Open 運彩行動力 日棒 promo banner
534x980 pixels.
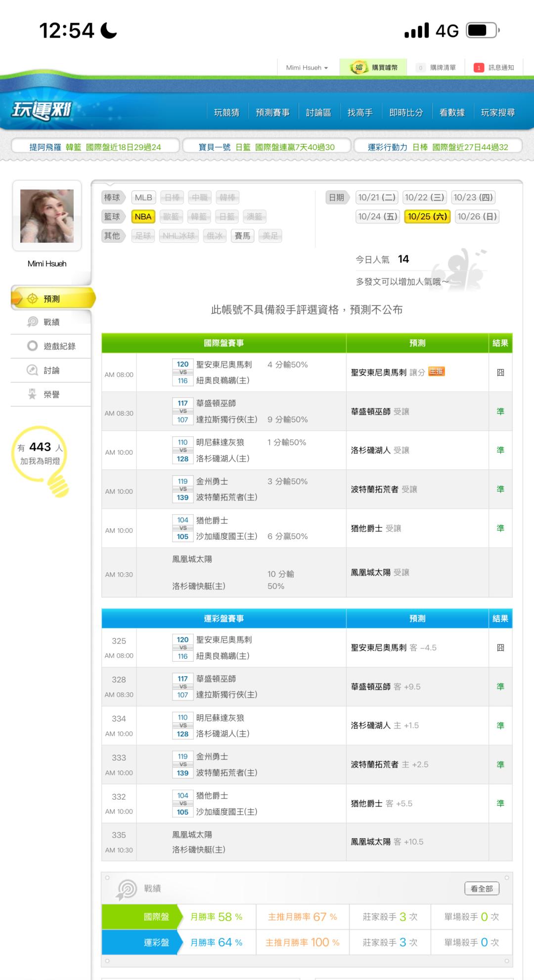[438, 147]
